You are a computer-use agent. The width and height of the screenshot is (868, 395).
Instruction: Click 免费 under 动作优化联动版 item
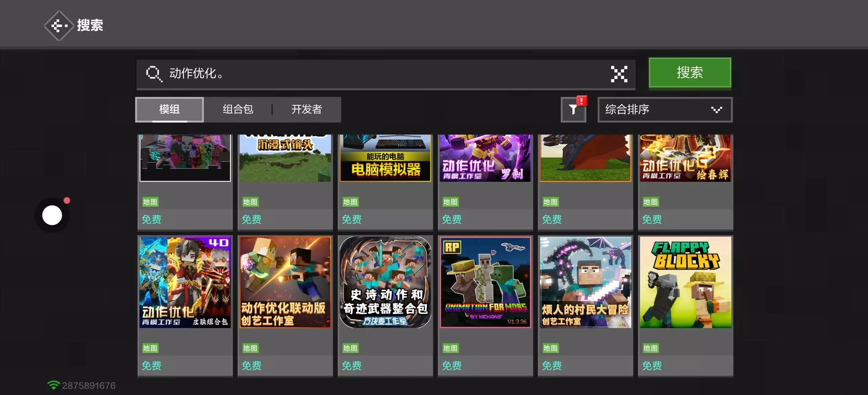click(x=251, y=365)
